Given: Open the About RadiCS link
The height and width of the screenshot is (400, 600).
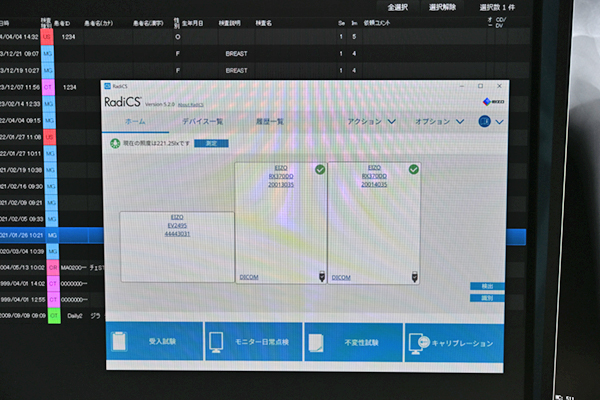Looking at the screenshot, I should (x=192, y=103).
